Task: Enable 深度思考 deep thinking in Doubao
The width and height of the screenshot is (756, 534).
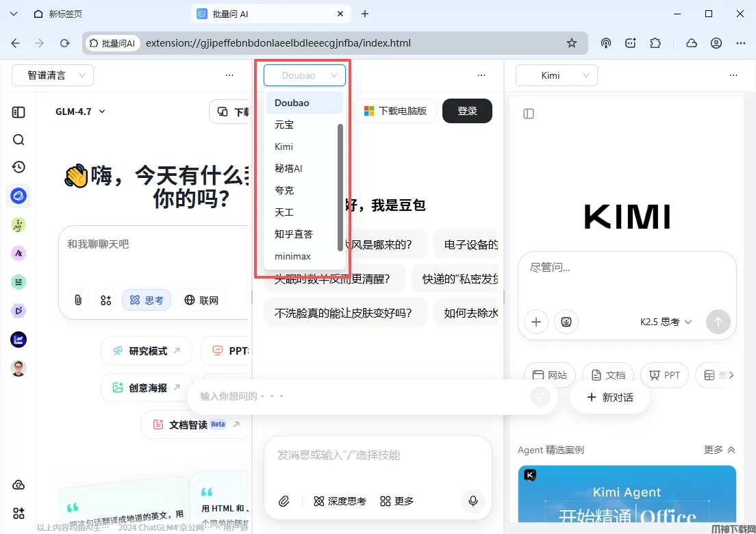Action: tap(340, 501)
